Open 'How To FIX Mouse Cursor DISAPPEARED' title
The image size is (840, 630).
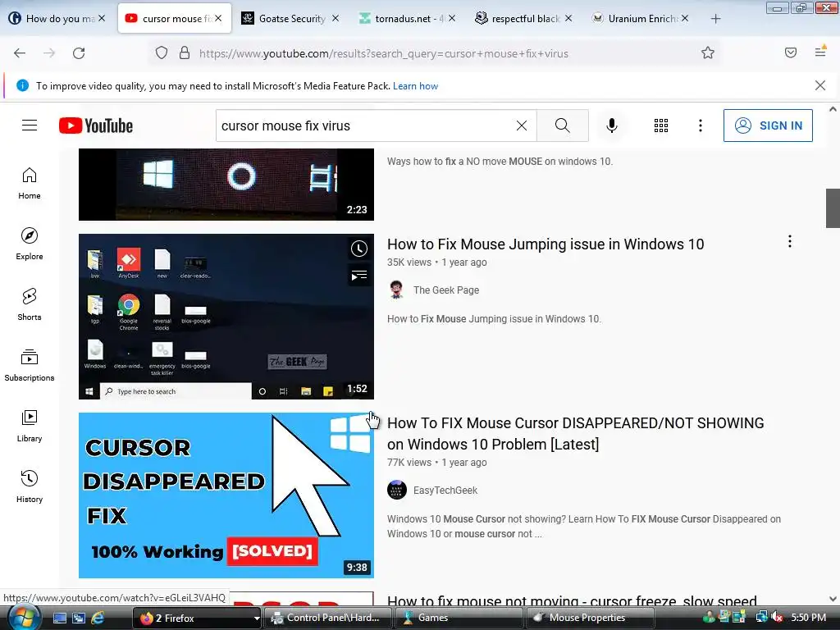(575, 433)
